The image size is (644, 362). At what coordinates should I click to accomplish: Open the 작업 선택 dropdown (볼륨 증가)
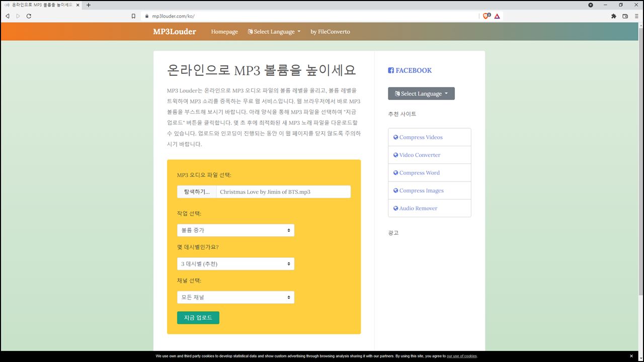[x=235, y=230]
